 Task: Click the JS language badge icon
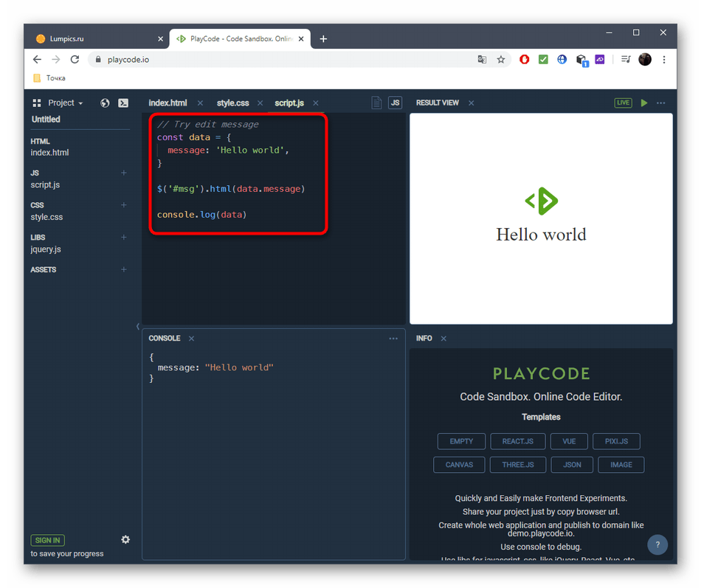pyautogui.click(x=396, y=103)
